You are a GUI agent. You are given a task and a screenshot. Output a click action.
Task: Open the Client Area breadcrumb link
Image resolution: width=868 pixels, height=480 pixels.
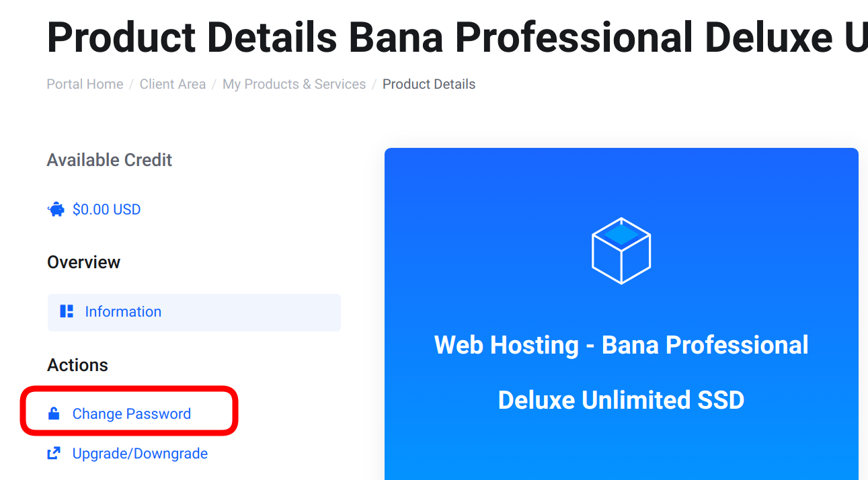[173, 84]
